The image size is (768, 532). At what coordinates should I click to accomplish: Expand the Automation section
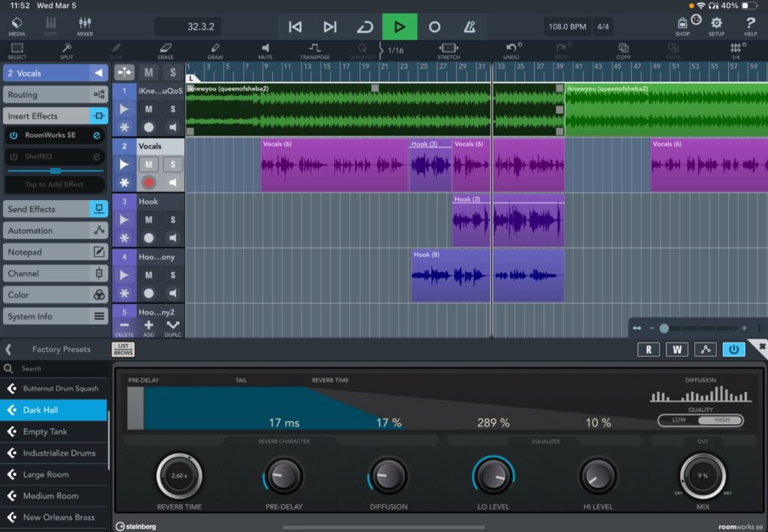[55, 231]
